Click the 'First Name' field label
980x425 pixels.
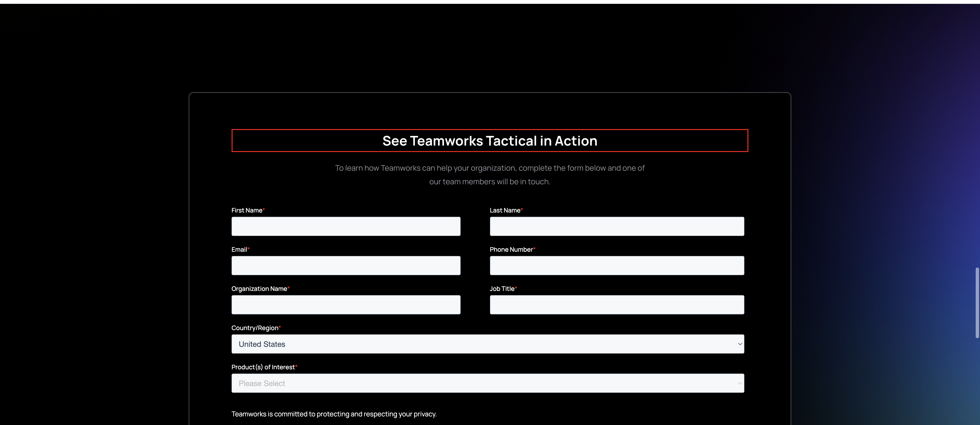coord(246,210)
